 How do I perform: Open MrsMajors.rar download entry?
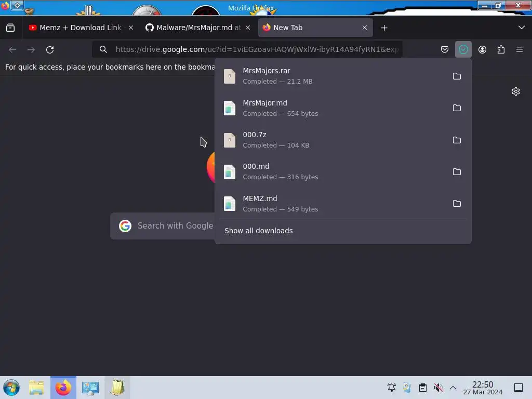[x=332, y=76]
